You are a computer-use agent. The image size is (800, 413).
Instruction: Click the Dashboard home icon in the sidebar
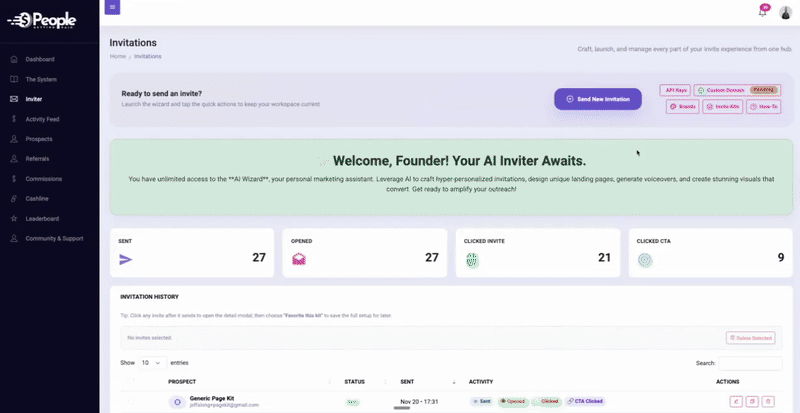click(x=14, y=59)
